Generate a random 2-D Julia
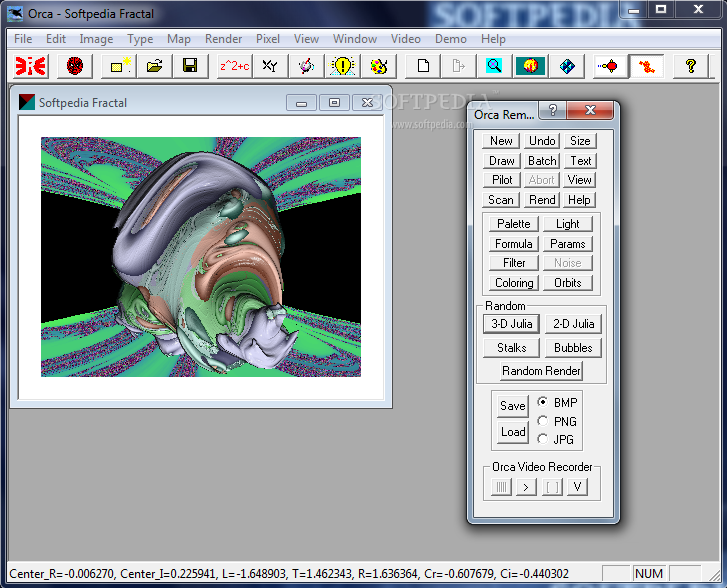The width and height of the screenshot is (727, 588). 574,324
